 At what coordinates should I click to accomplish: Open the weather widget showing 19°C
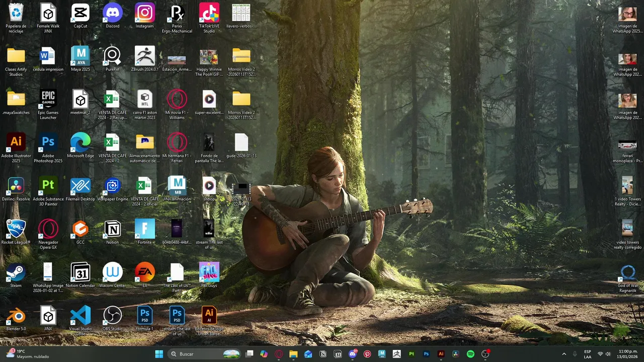28,354
